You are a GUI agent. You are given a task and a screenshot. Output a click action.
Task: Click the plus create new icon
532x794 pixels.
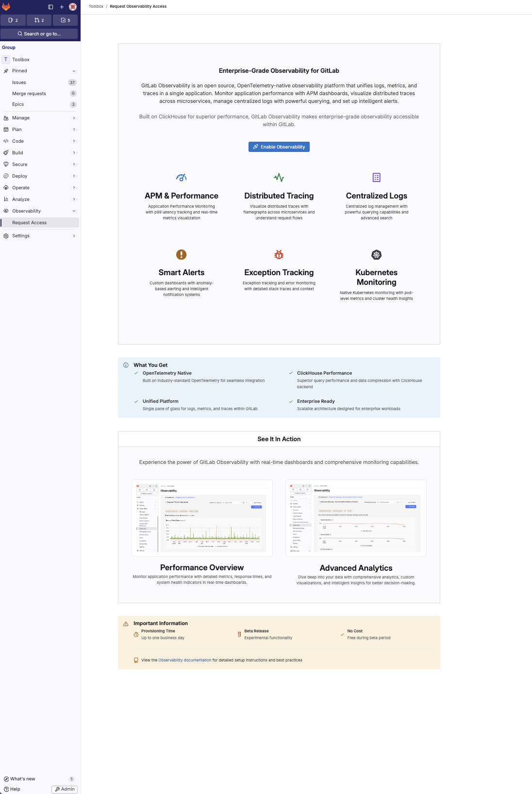pyautogui.click(x=62, y=7)
